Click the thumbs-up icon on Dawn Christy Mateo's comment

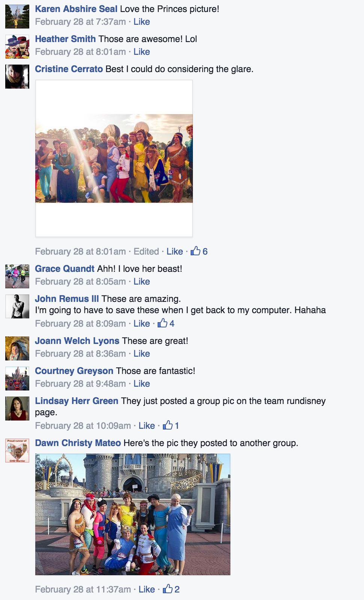click(x=168, y=589)
